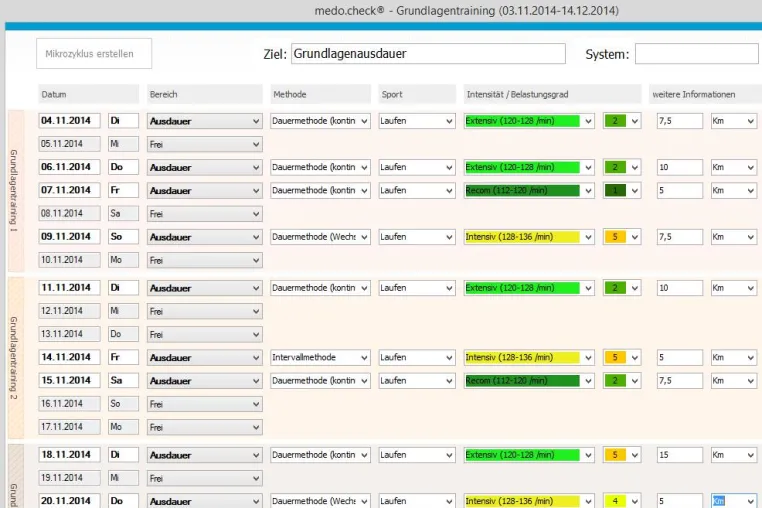Click the weekday field So for 09.11.2014
Screen dimensions: 762x508
tap(123, 237)
